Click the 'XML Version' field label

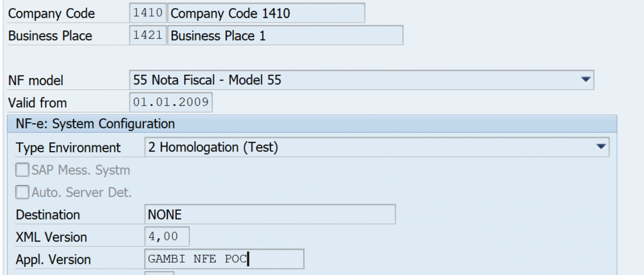pos(52,237)
